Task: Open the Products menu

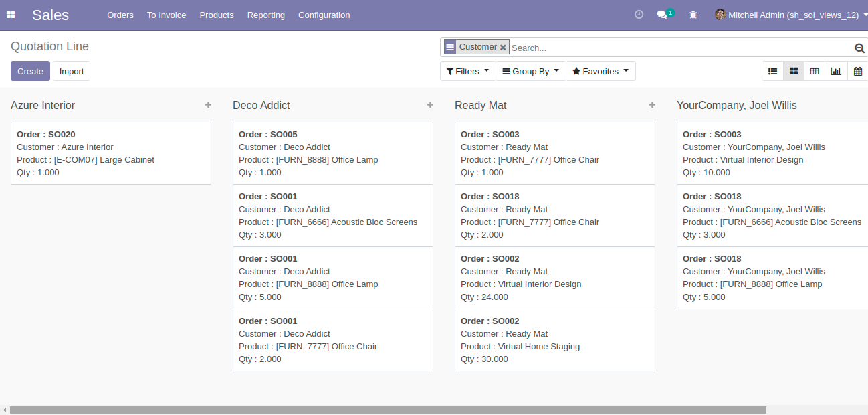Action: pyautogui.click(x=217, y=15)
